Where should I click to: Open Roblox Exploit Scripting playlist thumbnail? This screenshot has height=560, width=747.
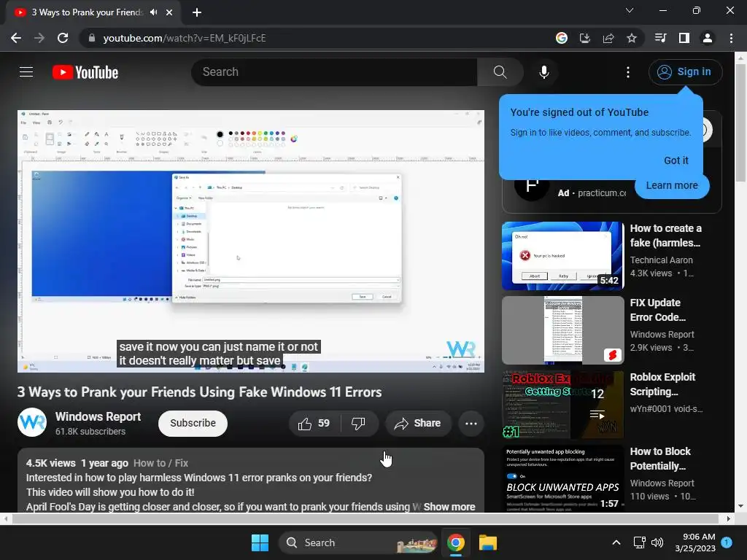pos(562,404)
